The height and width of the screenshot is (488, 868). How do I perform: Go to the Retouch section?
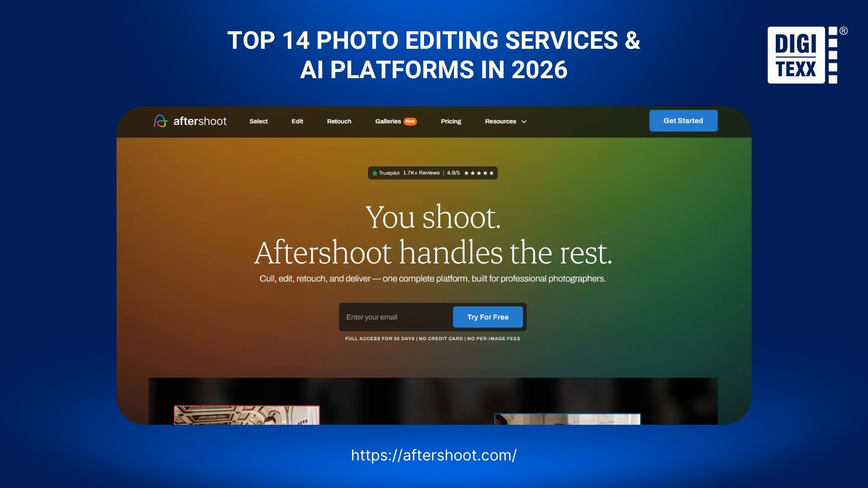339,121
